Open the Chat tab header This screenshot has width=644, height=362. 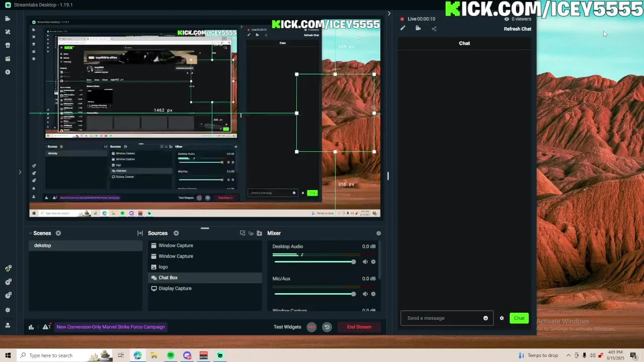click(464, 43)
